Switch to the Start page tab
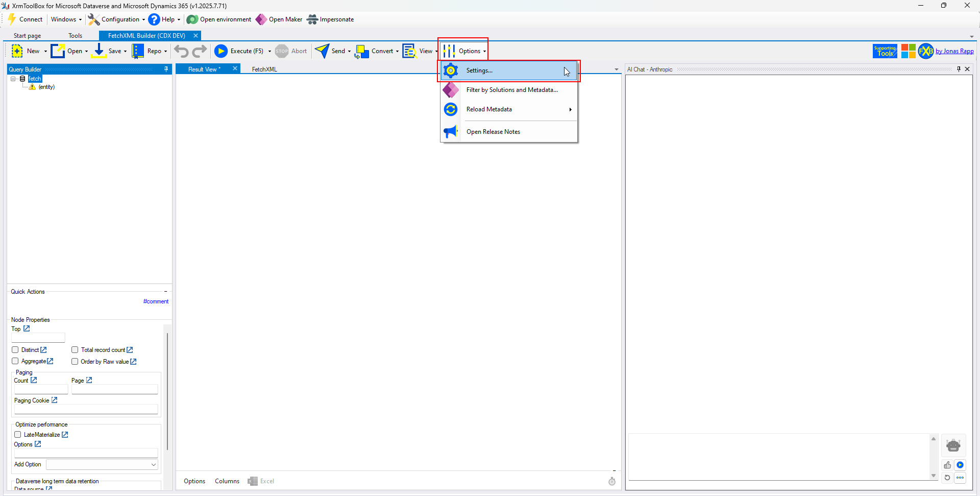980x496 pixels. click(x=28, y=36)
